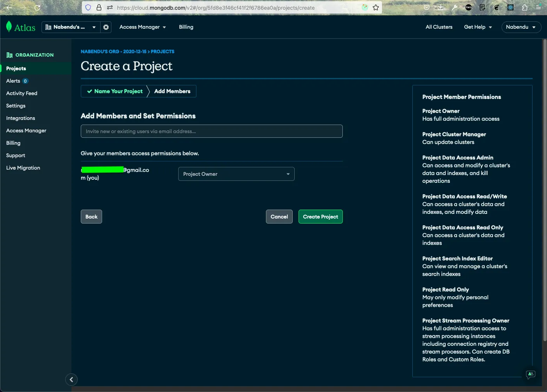Open Billing in the sidebar
Screen dimensions: 547x392
13,143
